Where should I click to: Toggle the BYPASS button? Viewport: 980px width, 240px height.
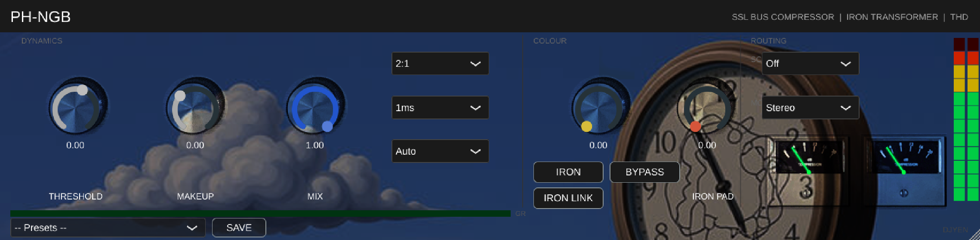point(645,172)
